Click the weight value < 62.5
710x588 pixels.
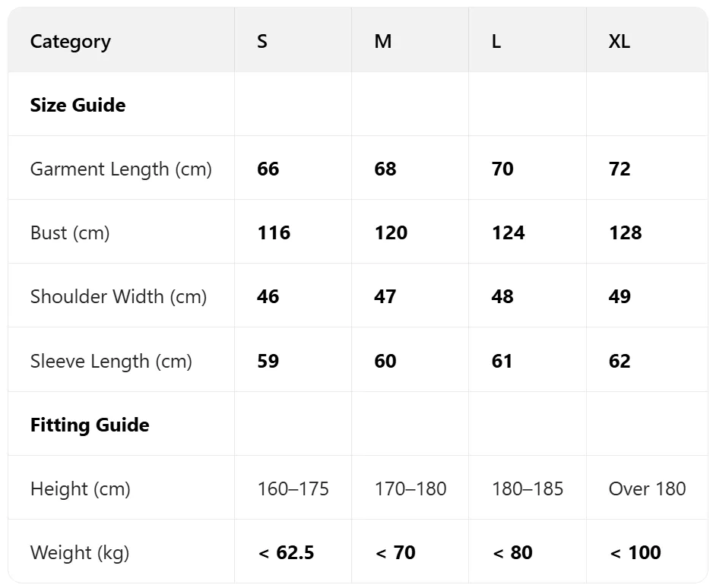coord(287,552)
